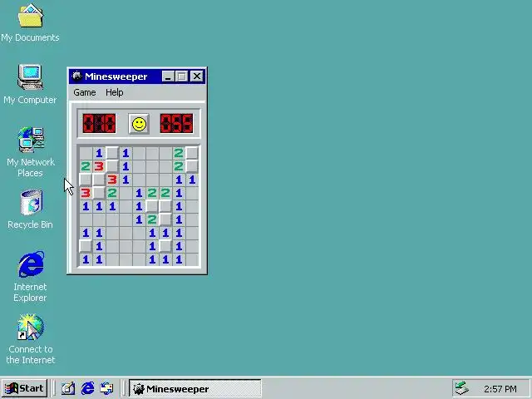Click the mine counter display showing 010

tap(99, 123)
